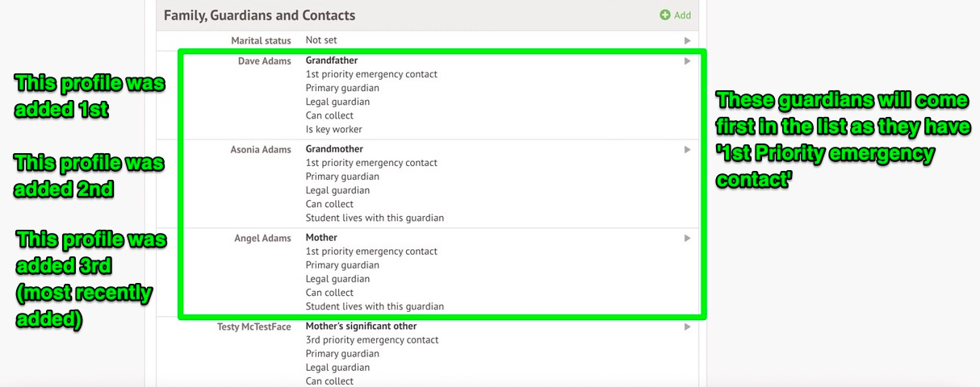Click Testy McTestFace 3rd priority emergency contact

371,340
